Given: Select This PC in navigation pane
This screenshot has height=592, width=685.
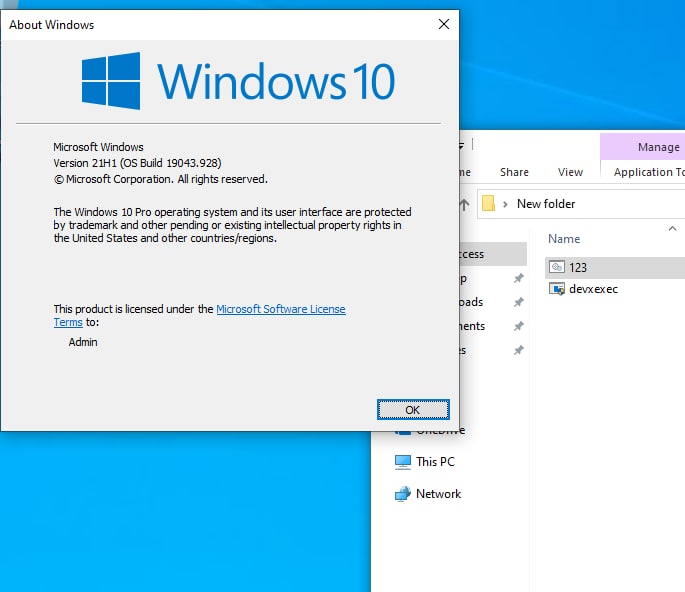Looking at the screenshot, I should tap(435, 461).
